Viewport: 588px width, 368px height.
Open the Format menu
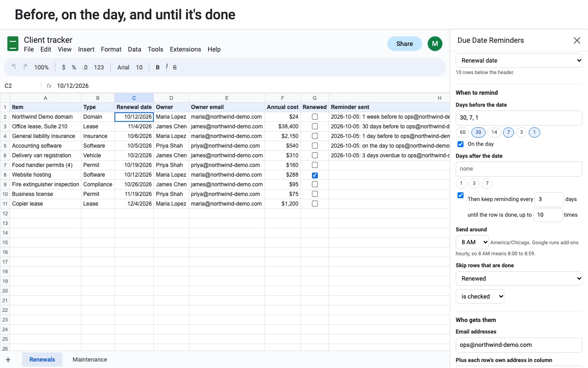pyautogui.click(x=111, y=49)
